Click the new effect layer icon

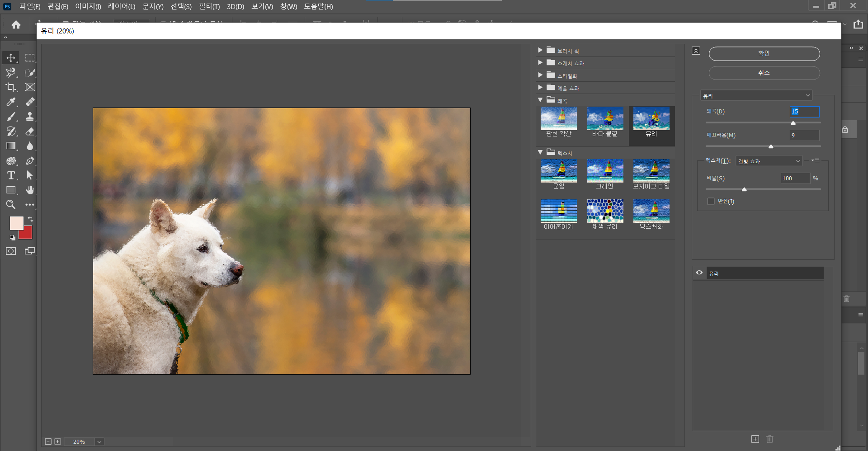coord(755,439)
